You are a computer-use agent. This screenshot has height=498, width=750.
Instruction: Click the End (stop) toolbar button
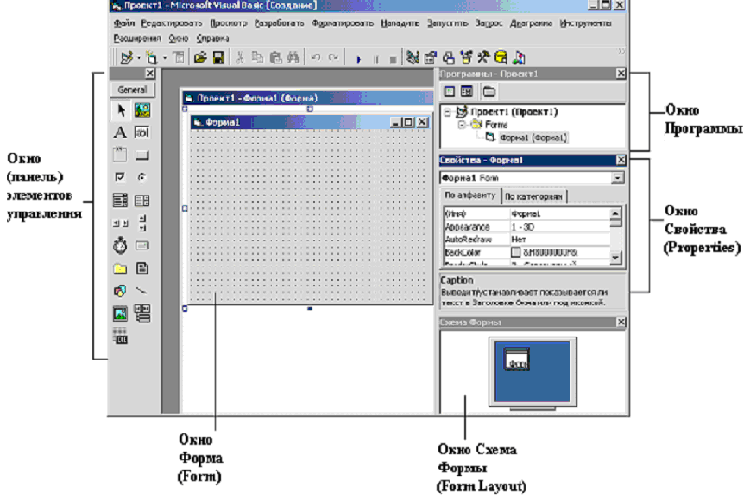(393, 59)
